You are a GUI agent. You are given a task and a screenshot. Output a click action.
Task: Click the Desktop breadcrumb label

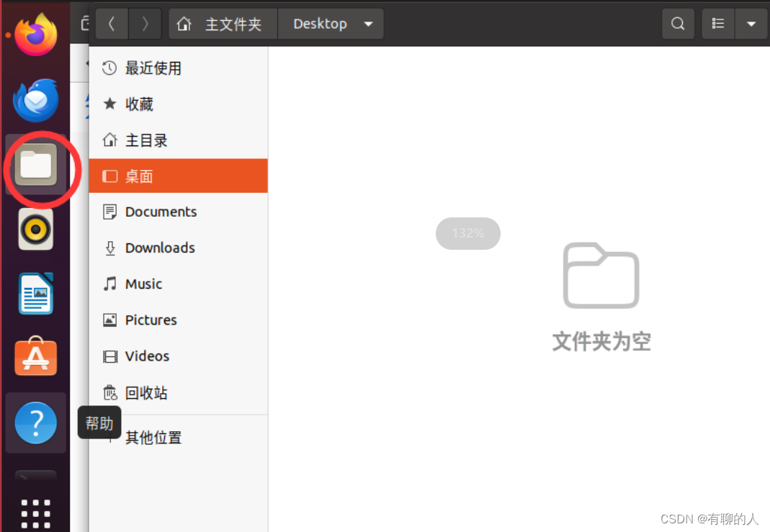(321, 24)
